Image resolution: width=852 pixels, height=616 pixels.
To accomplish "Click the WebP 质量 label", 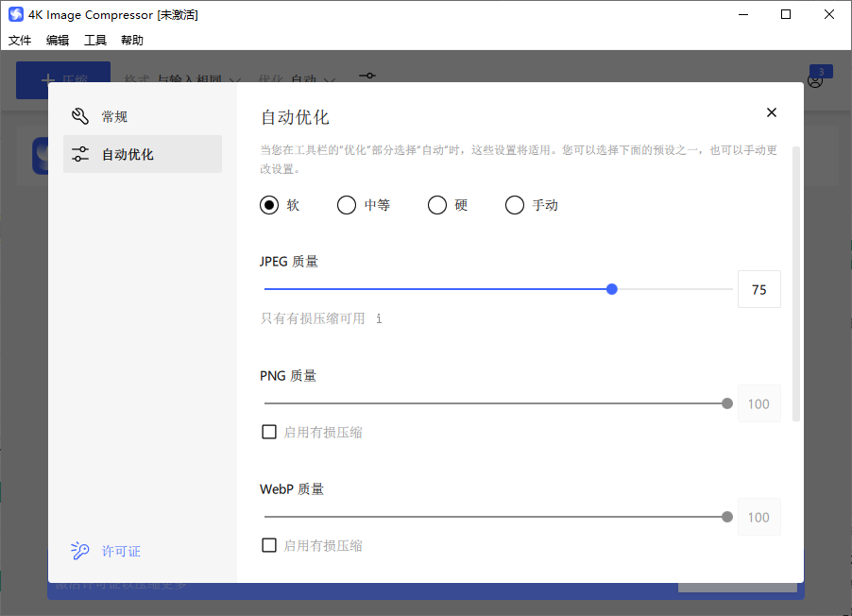I will (x=292, y=488).
